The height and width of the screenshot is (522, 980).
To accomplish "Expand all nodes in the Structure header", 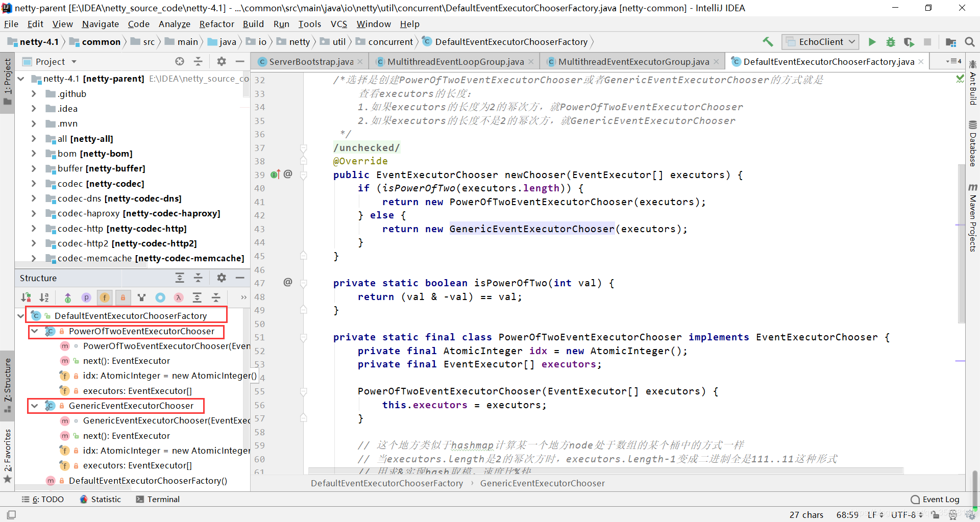I will tap(180, 278).
